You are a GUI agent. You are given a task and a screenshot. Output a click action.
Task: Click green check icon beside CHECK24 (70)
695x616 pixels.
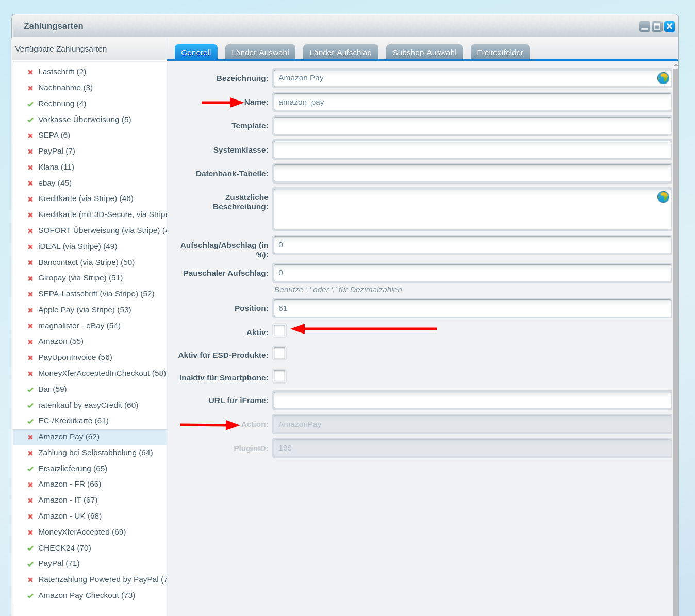30,548
